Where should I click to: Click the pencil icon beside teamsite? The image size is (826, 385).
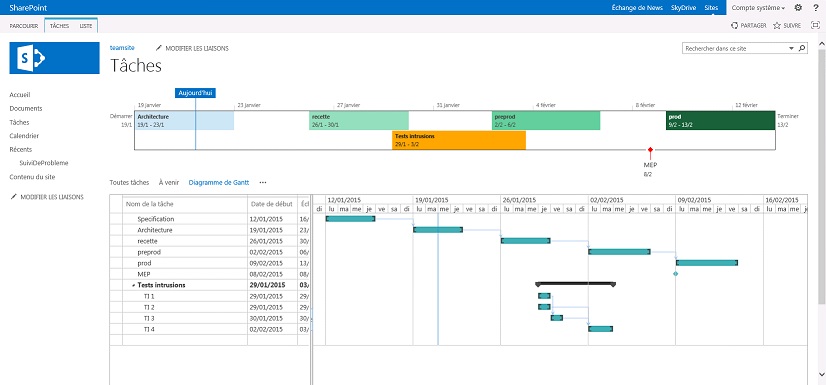coord(159,48)
